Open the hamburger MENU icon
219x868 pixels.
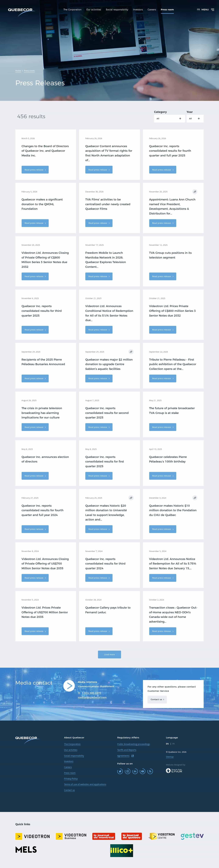click(x=212, y=10)
